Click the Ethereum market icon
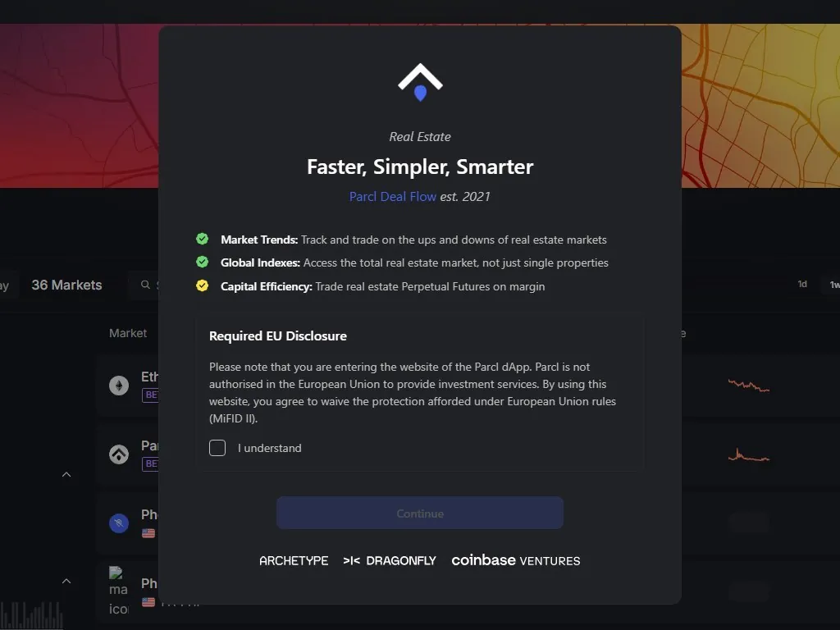The image size is (840, 630). [119, 386]
